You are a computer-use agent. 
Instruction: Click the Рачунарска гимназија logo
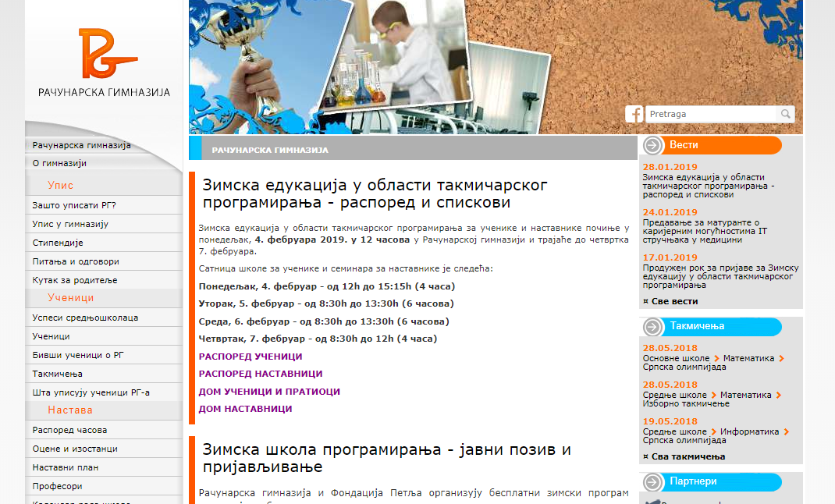point(105,63)
